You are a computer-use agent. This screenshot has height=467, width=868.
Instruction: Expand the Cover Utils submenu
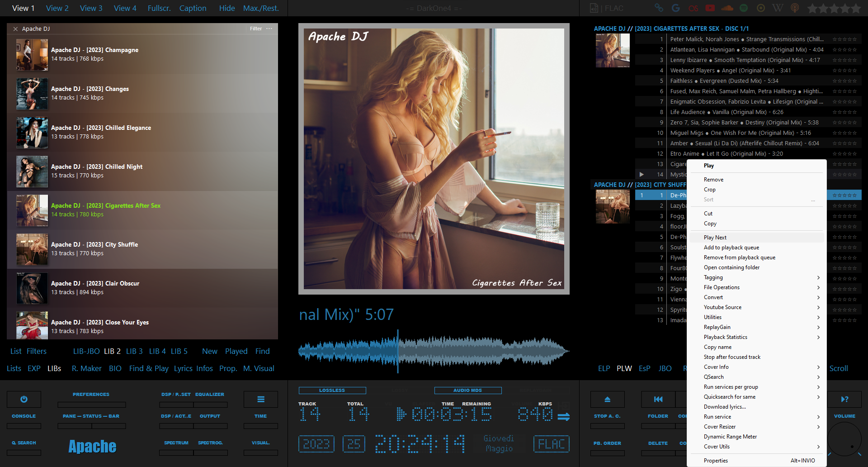click(x=756, y=447)
